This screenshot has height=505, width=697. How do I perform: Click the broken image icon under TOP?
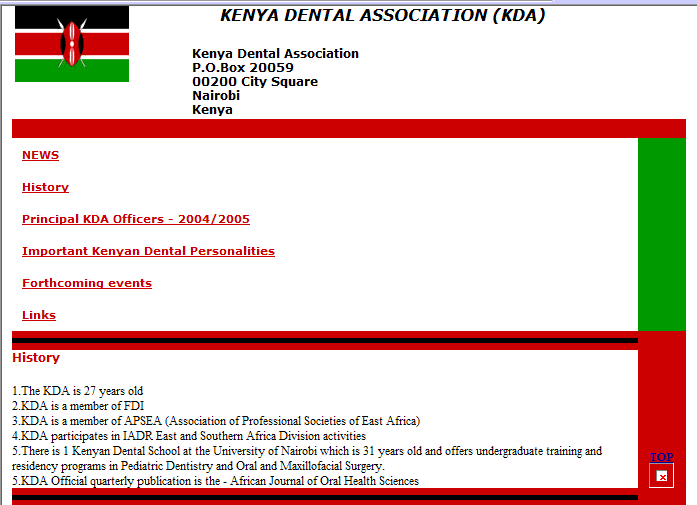[661, 476]
